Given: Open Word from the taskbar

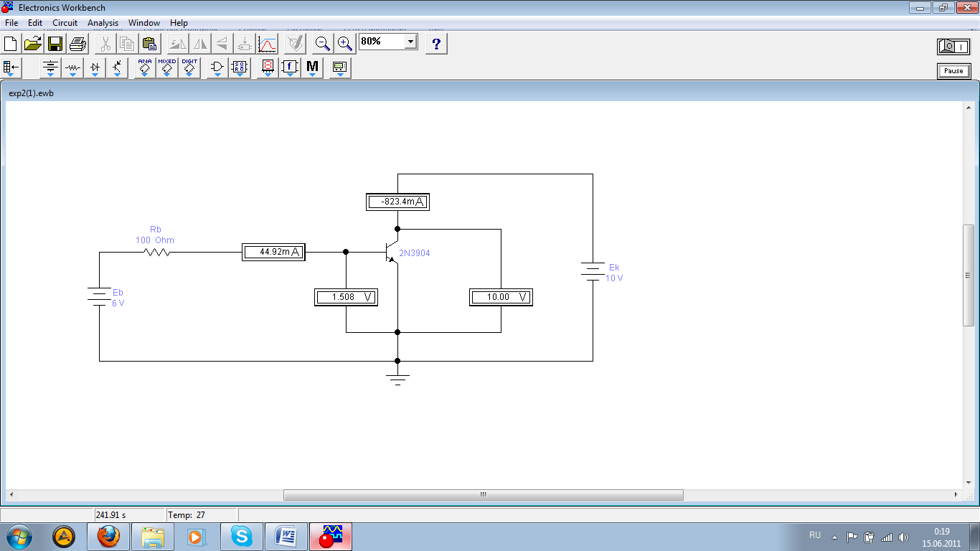Looking at the screenshot, I should click(x=286, y=537).
